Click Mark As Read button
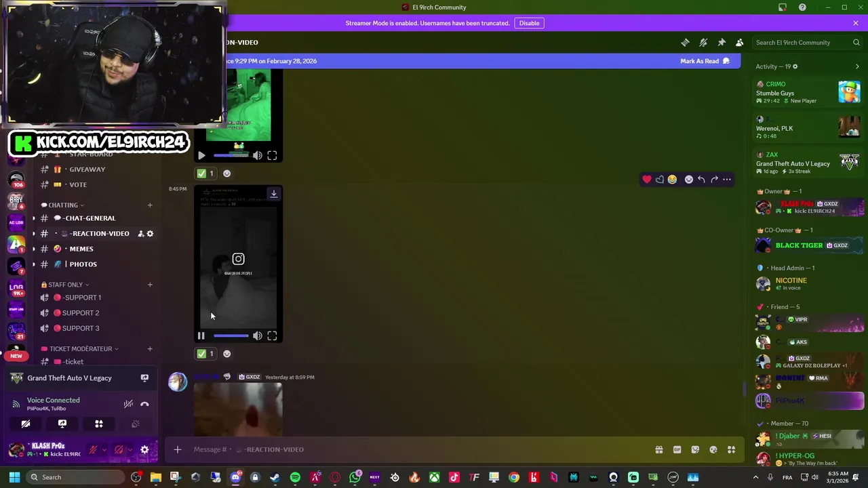 [x=705, y=61]
